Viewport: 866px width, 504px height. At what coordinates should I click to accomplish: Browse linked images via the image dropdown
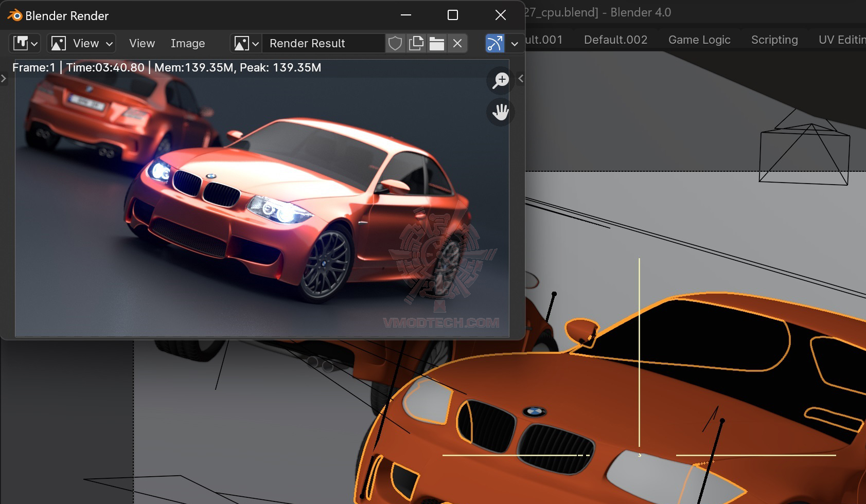pyautogui.click(x=246, y=43)
